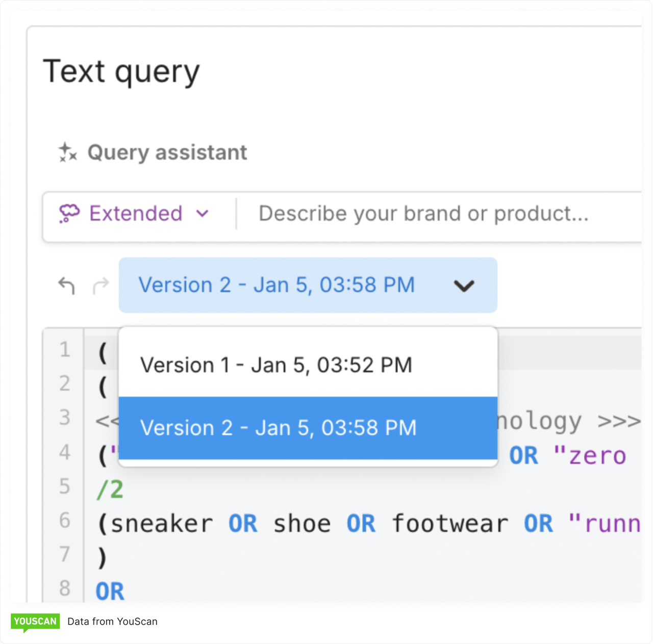Click the redo arrow above the query editor
Screen dimensions: 653x644
pyautogui.click(x=101, y=286)
